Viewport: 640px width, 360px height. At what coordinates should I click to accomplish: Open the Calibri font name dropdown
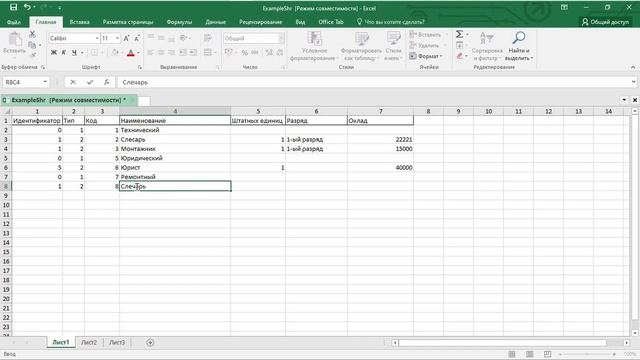(97, 38)
